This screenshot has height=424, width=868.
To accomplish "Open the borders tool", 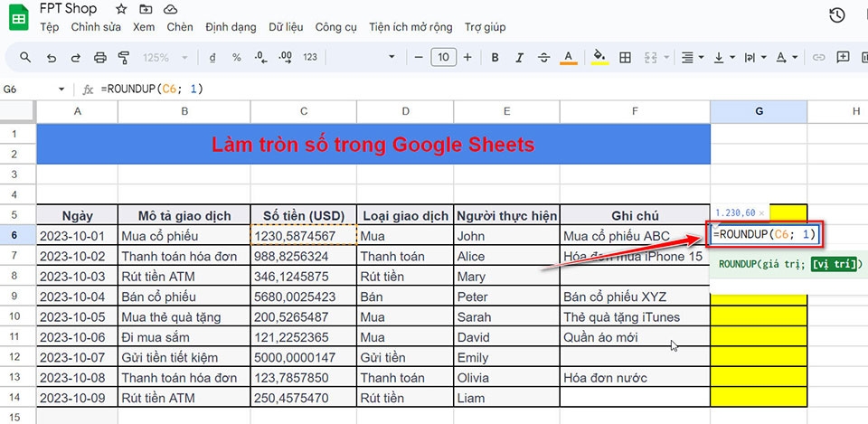I will point(625,57).
